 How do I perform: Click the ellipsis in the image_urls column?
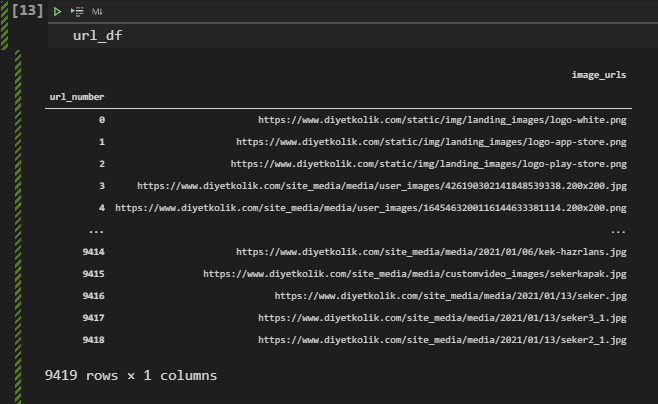pos(619,231)
